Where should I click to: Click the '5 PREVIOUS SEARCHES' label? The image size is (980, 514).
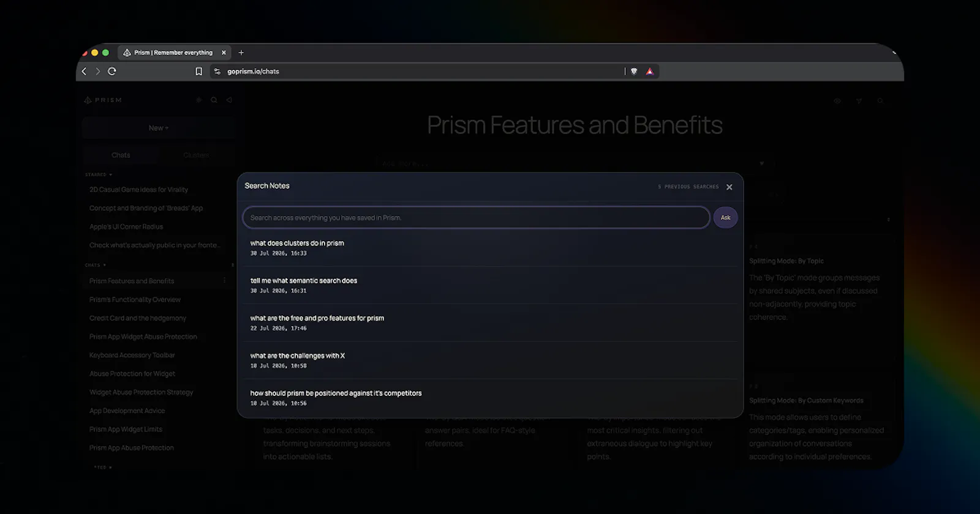[688, 187]
